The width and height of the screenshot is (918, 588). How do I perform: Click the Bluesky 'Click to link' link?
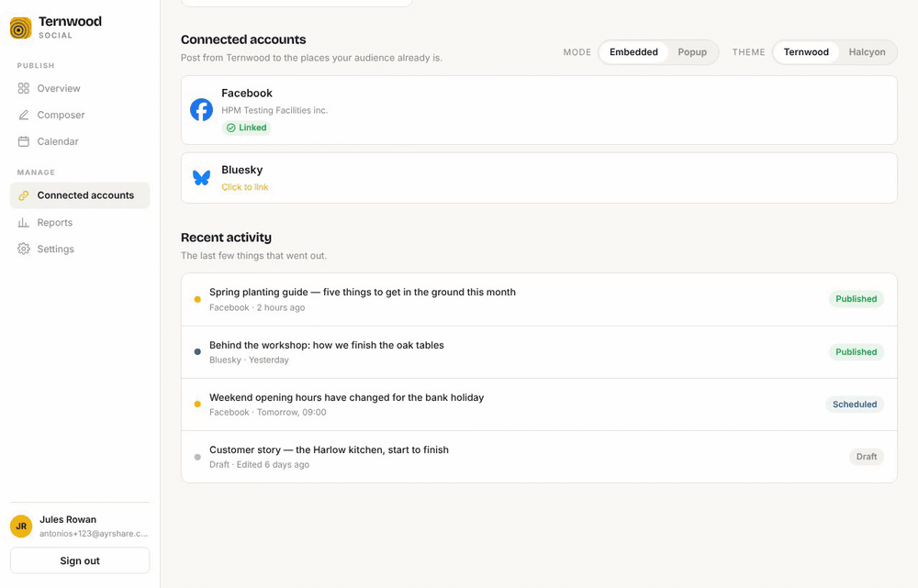[x=245, y=187]
